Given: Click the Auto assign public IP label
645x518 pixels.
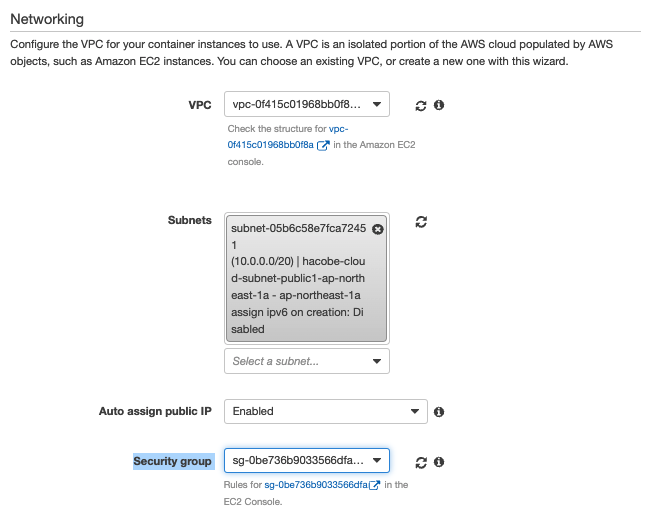Looking at the screenshot, I should click(x=155, y=411).
